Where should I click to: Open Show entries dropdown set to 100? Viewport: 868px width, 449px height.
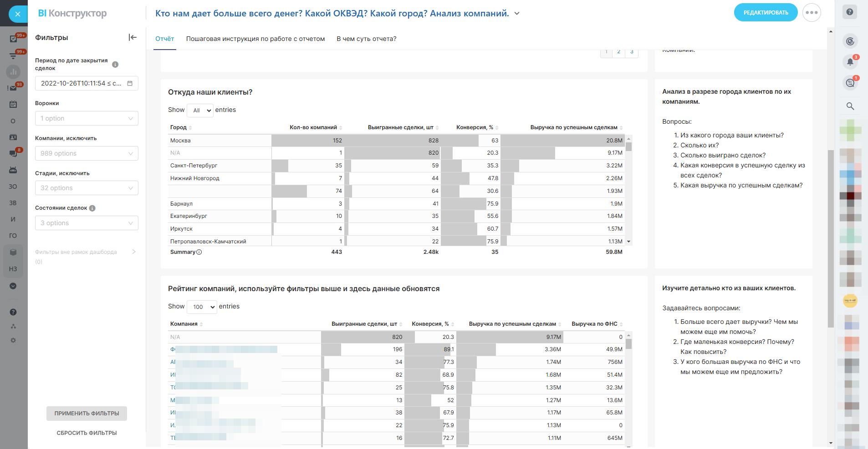(202, 307)
